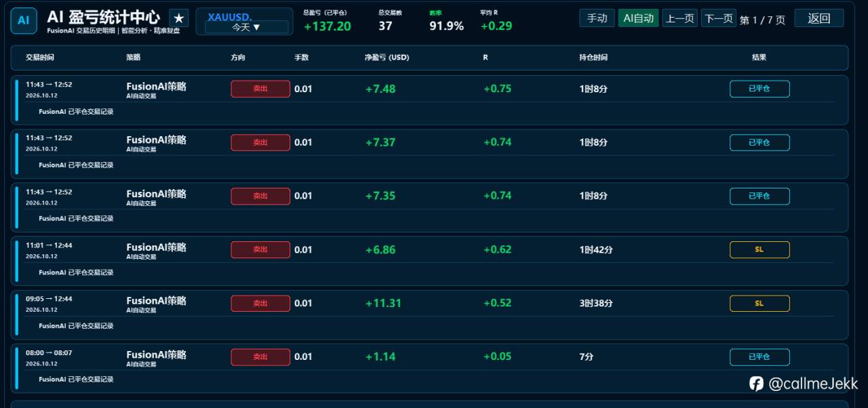868x408 pixels.
Task: Go to the next page with 下一页
Action: (x=719, y=18)
